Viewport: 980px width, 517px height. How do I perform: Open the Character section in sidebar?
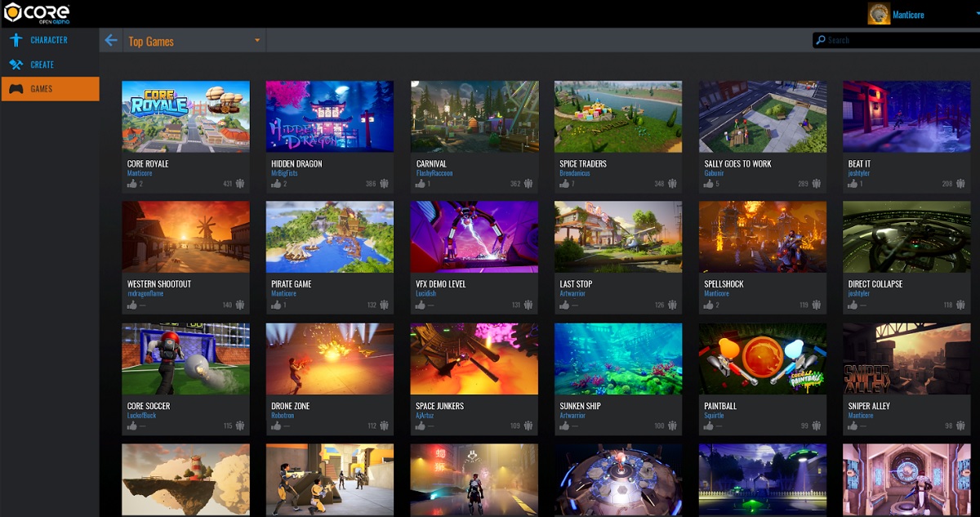point(50,40)
